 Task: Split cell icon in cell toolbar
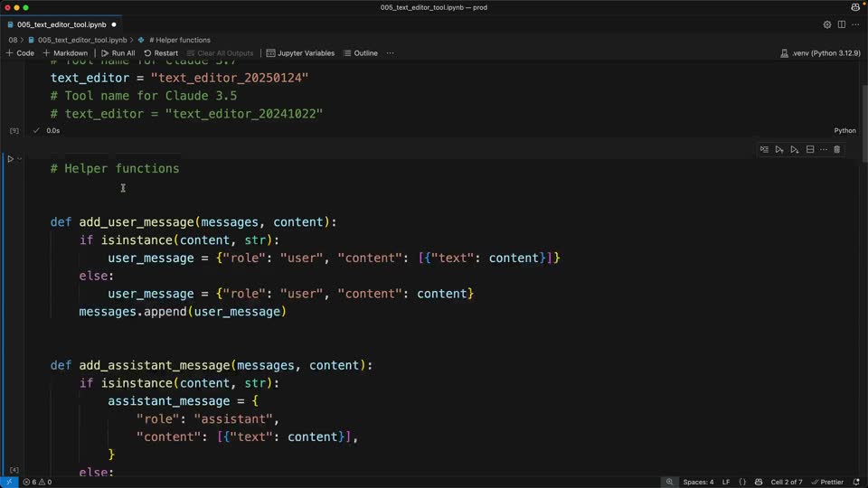point(810,149)
